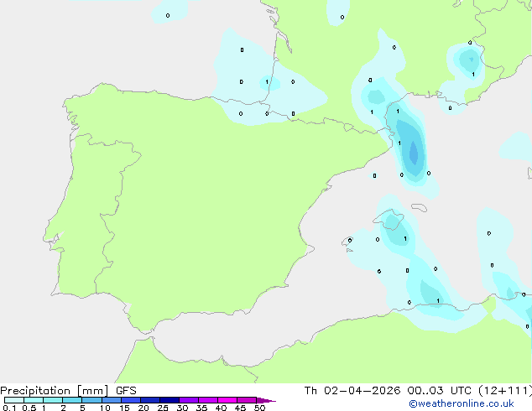Image resolution: width=532 pixels, height=411 pixels.
Task: Pick the 40–45 mm magenta swatch
Action: (227, 400)
